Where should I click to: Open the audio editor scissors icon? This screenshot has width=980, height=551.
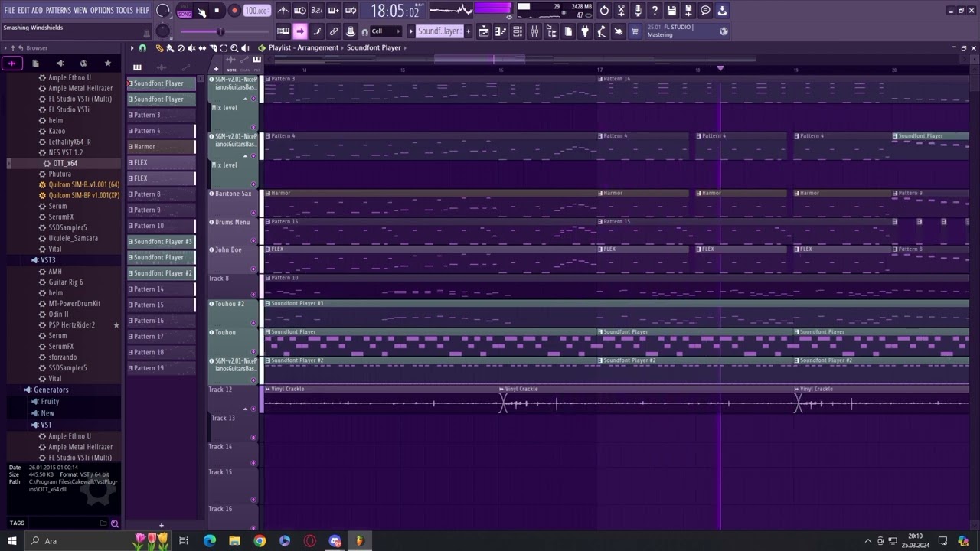621,11
